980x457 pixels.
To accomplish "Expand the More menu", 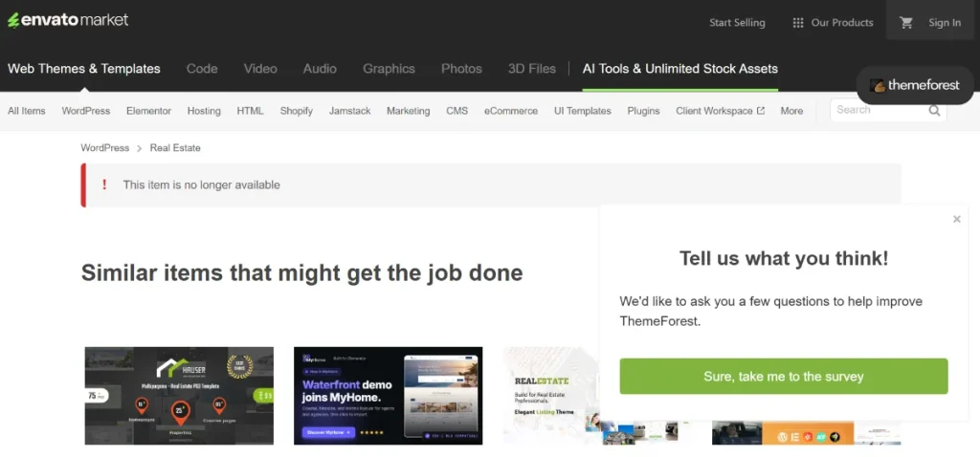I will pyautogui.click(x=791, y=111).
